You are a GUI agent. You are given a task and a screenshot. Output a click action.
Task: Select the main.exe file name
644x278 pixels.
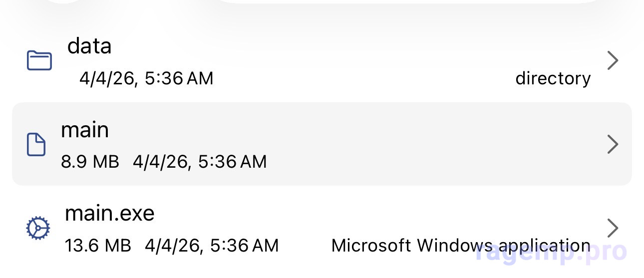[x=110, y=214]
